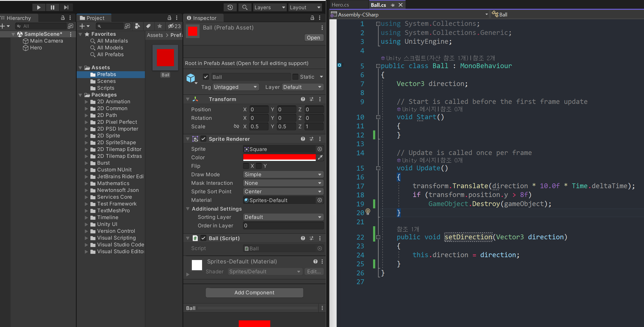Open the Tag Untagged dropdown
Image resolution: width=644 pixels, height=327 pixels.
[x=235, y=87]
